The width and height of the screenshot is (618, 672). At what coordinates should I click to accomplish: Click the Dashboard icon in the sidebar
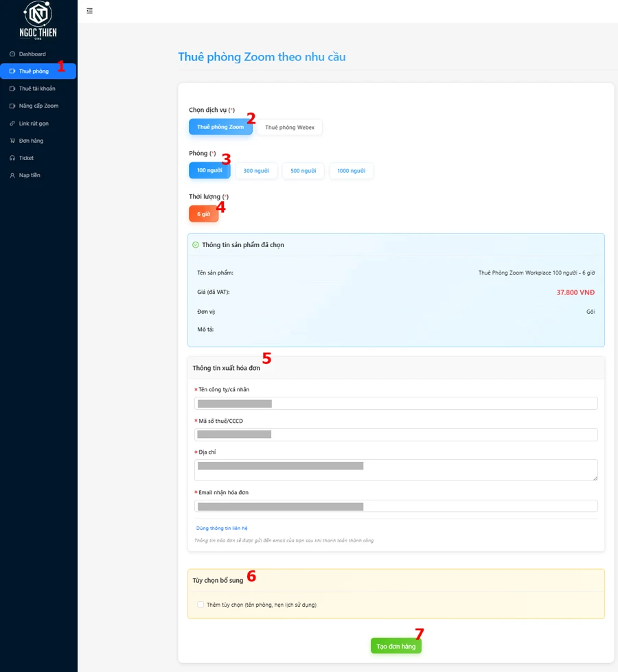12,54
